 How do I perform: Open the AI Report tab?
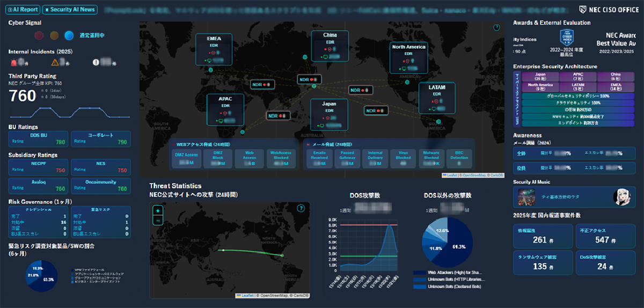[x=23, y=10]
